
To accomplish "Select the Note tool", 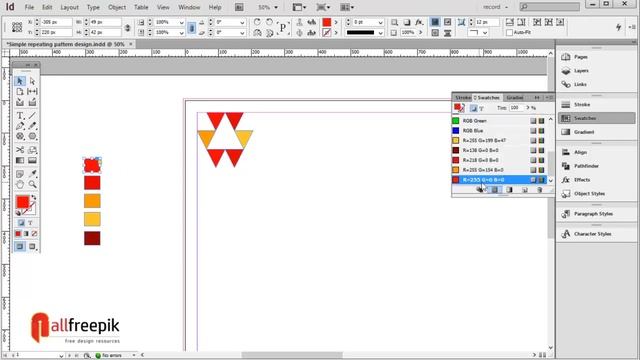I will pyautogui.click(x=20, y=174).
